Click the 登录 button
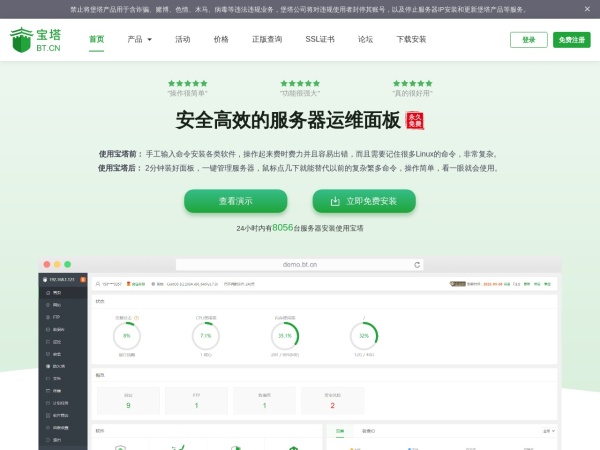This screenshot has height=450, width=600. [x=528, y=40]
